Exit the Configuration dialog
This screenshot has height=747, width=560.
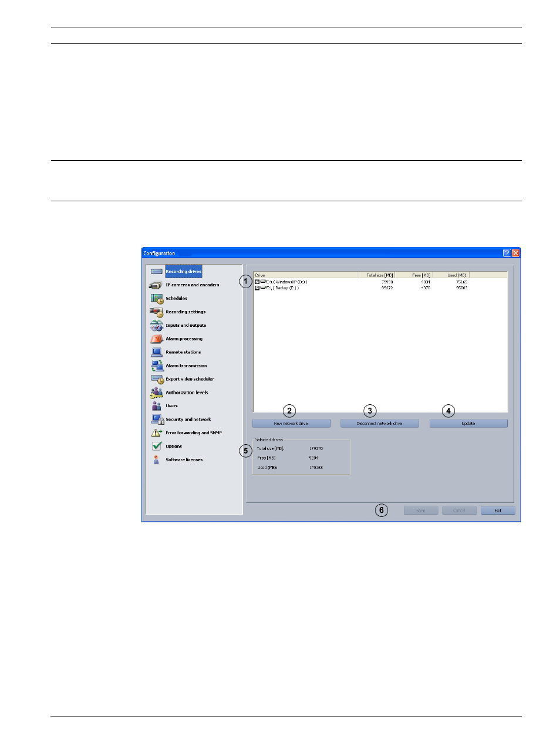[498, 511]
